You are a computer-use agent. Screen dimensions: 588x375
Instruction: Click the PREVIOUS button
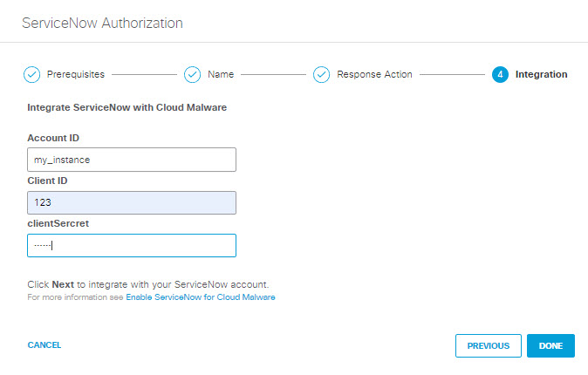point(489,345)
